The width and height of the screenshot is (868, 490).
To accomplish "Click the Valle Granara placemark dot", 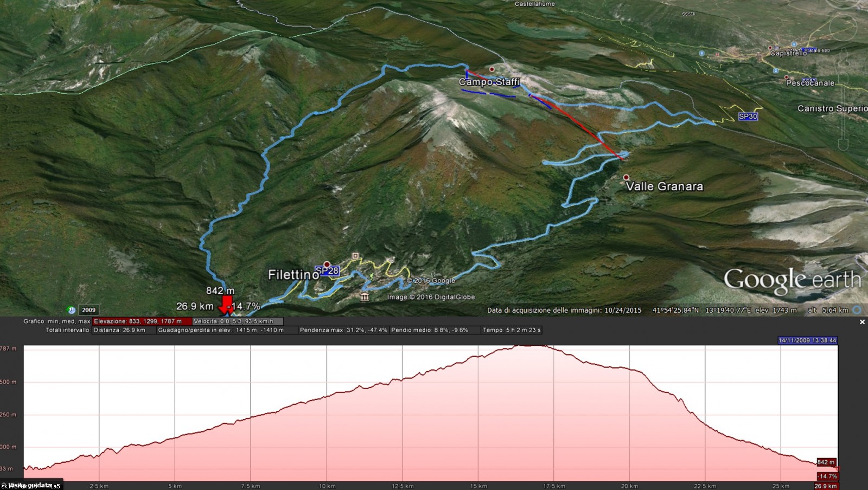I will point(626,177).
